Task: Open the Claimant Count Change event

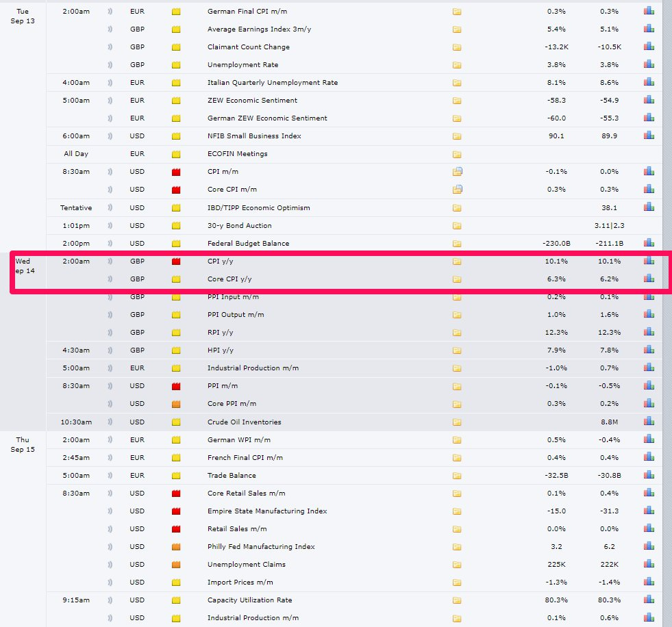Action: click(x=249, y=47)
